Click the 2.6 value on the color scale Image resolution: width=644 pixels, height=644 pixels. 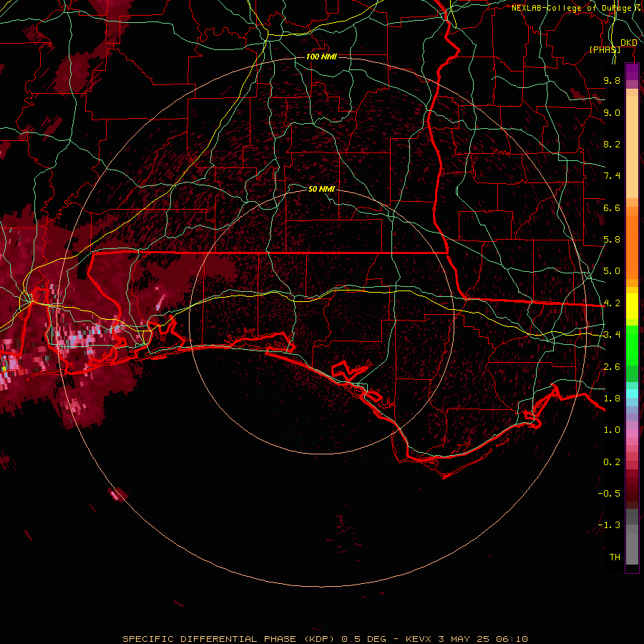pos(612,367)
